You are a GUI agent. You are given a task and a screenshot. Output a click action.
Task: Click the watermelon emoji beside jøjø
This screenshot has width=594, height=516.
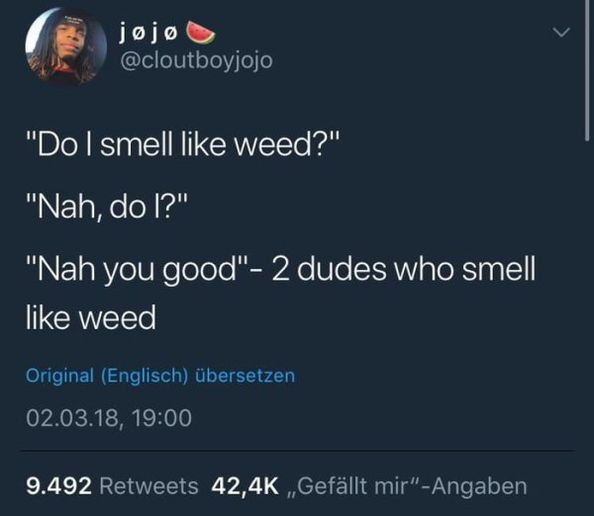(200, 33)
